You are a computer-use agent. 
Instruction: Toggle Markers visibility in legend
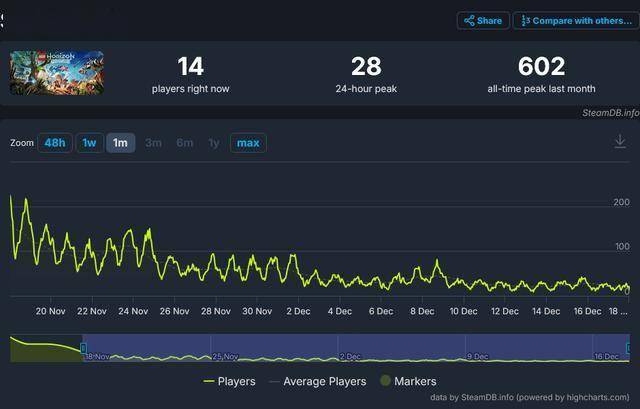click(407, 381)
